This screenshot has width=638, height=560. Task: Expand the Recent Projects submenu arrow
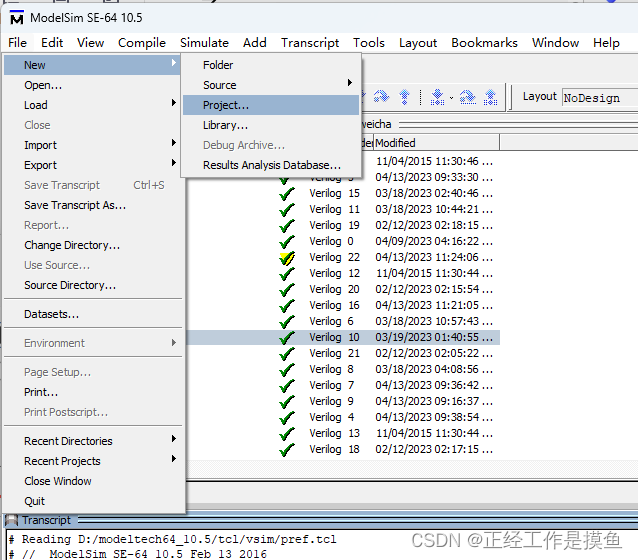(174, 459)
